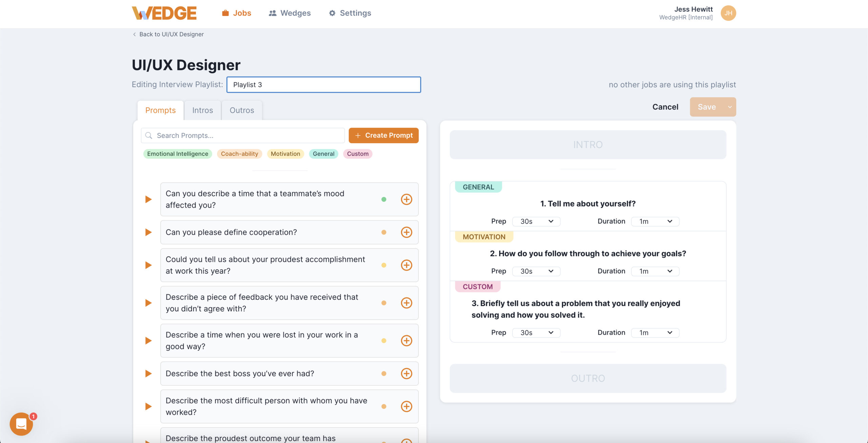Click the GENERAL category label
The height and width of the screenshot is (443, 868).
pyautogui.click(x=478, y=187)
